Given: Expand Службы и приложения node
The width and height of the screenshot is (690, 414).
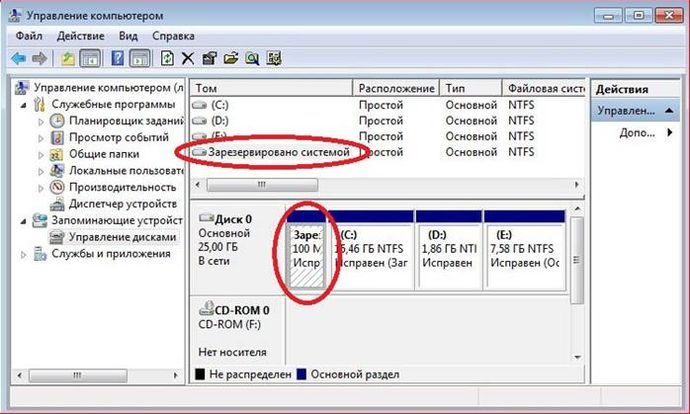Looking at the screenshot, I should point(23,254).
